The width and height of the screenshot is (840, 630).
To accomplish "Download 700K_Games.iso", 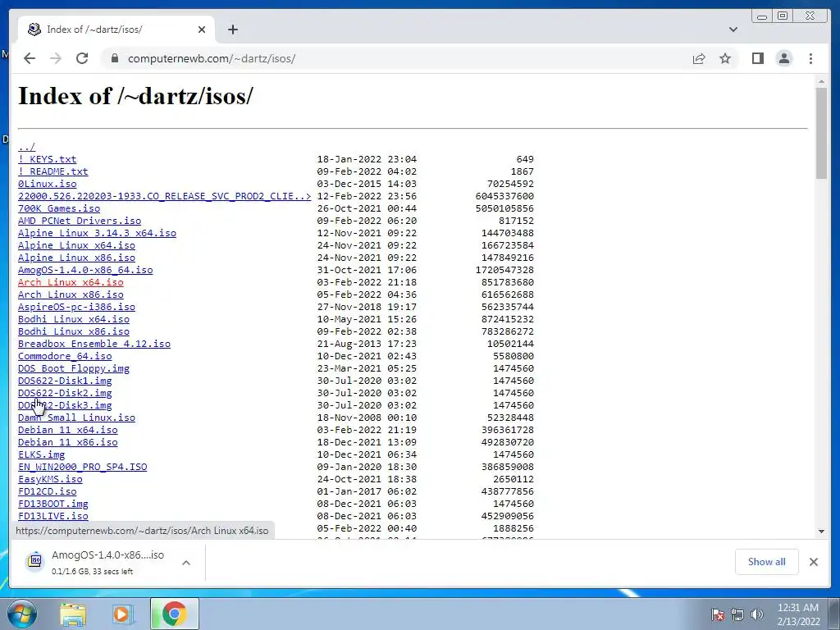I will tap(59, 208).
